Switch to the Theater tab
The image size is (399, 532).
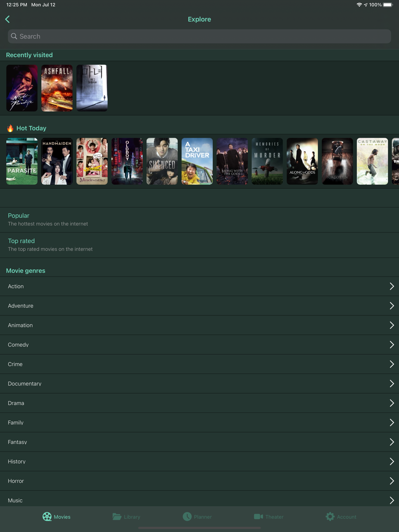pos(269,516)
